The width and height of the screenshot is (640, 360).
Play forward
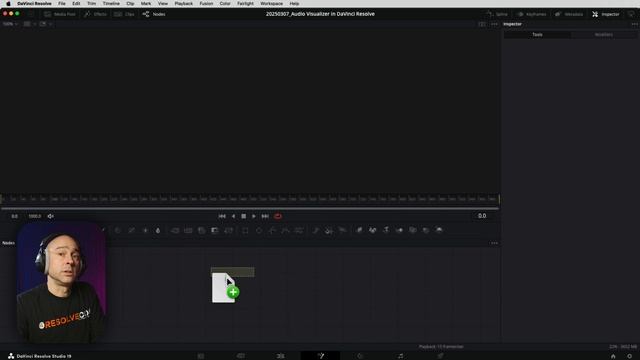coord(254,216)
